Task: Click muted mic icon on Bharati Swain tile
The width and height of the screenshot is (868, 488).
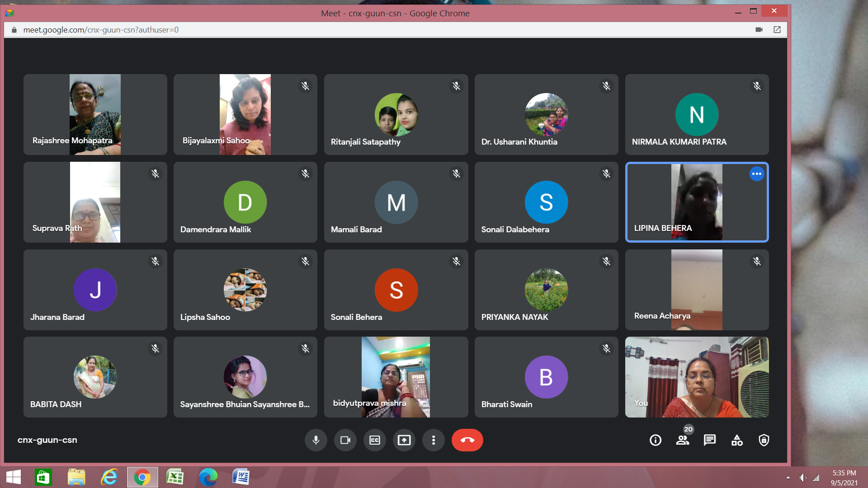Action: pos(607,348)
